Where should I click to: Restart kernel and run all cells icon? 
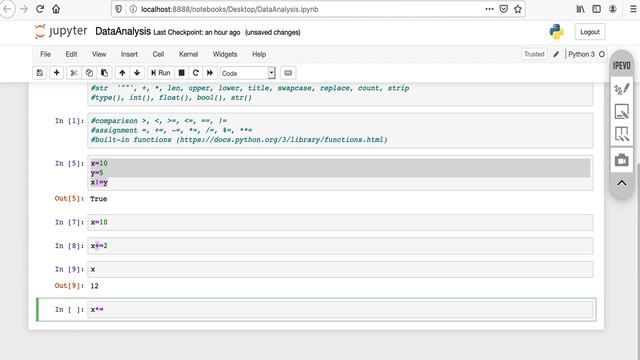[x=210, y=73]
